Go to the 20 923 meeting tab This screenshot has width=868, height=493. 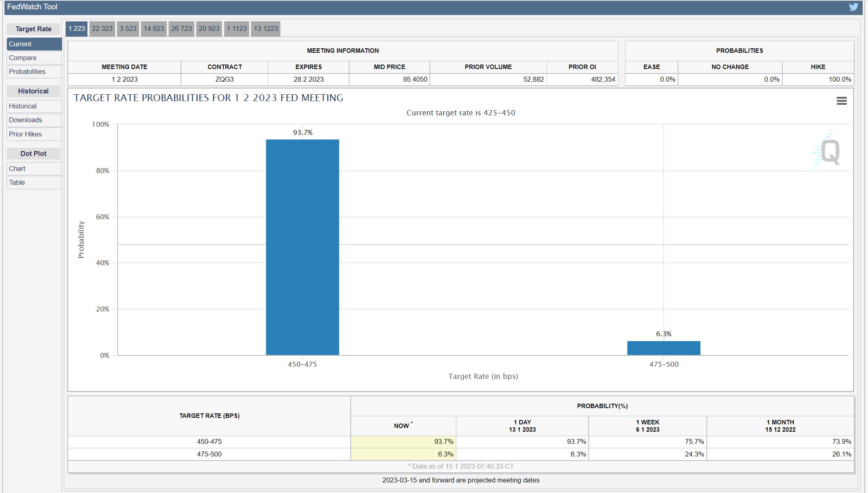pyautogui.click(x=209, y=28)
